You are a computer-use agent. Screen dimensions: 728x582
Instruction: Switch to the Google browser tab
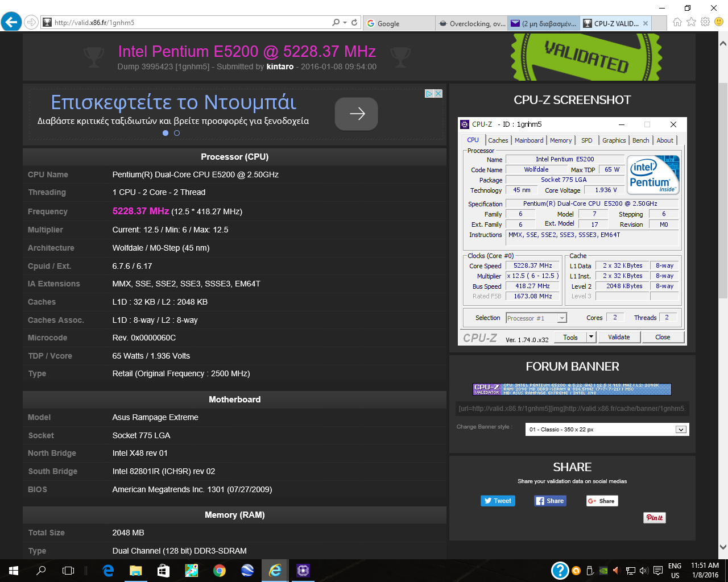(398, 23)
